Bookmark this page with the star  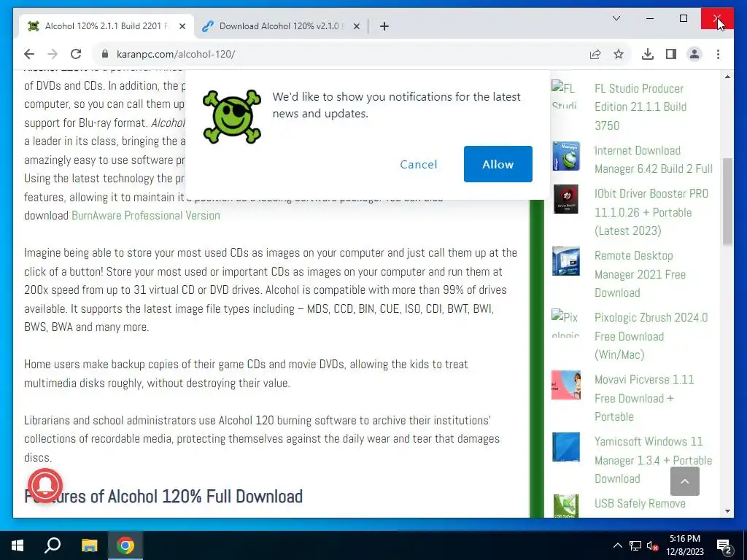[619, 54]
